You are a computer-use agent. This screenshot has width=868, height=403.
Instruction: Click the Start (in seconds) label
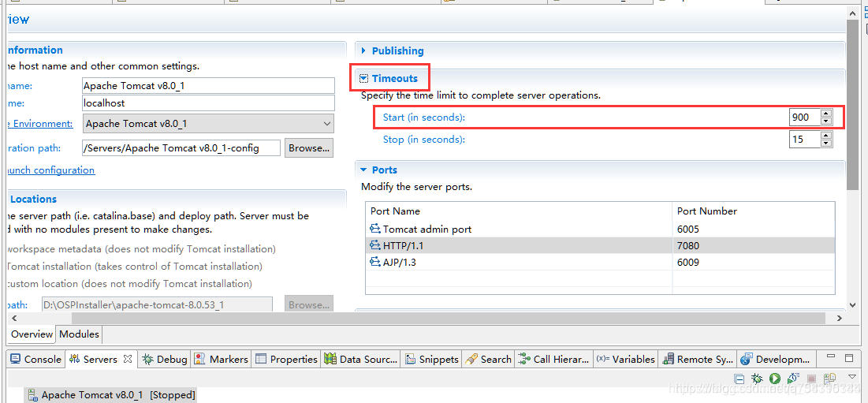click(x=424, y=118)
